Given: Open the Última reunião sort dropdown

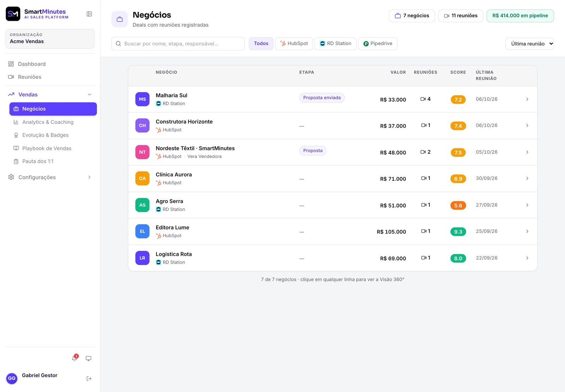Looking at the screenshot, I should 530,44.
